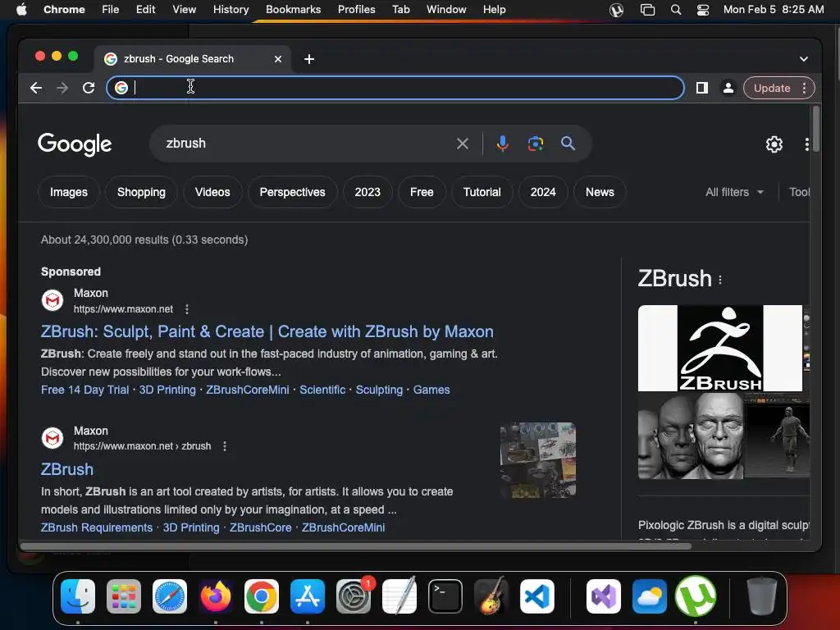Open uTorrent from the Dock
This screenshot has width=840, height=630.
pos(696,596)
